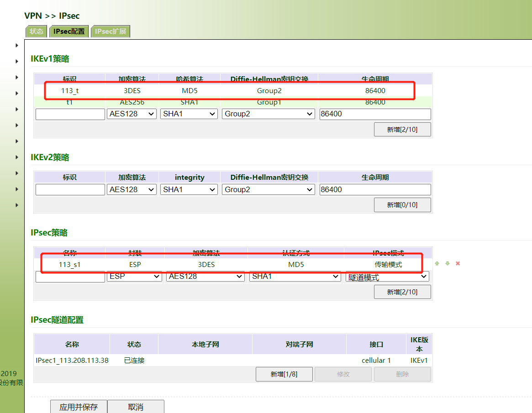Open IKEv1 hash algorithm SHA1 dropdown
Image resolution: width=532 pixels, height=413 pixels.
click(189, 114)
